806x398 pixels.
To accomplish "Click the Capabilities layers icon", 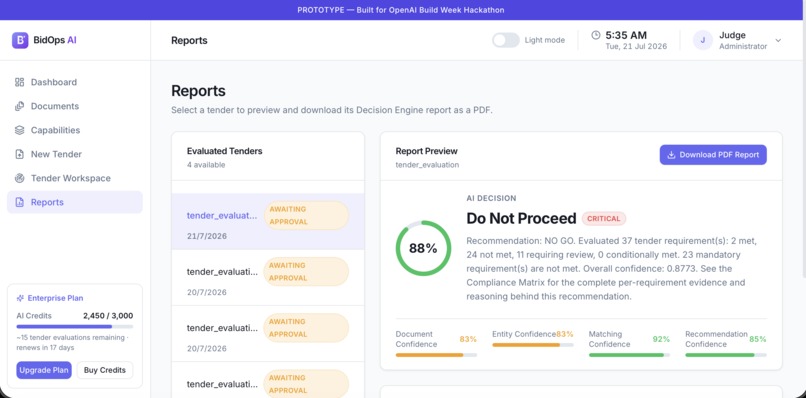I will click(20, 130).
